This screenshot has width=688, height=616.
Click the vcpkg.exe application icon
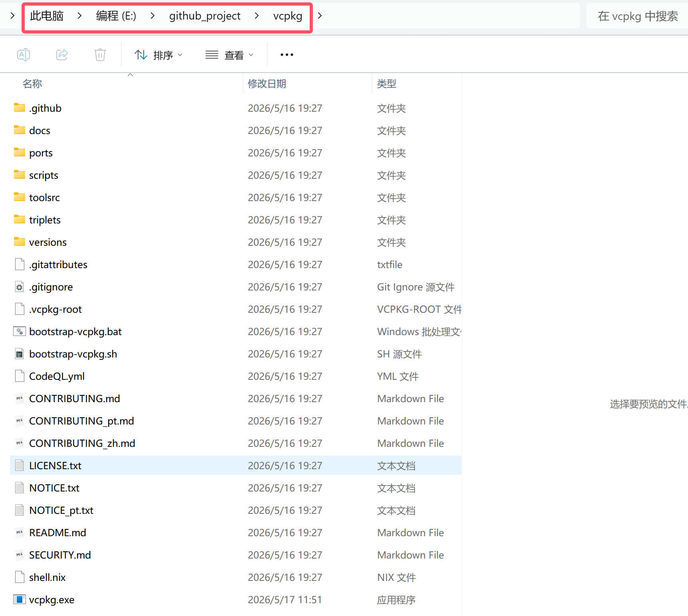tap(20, 599)
